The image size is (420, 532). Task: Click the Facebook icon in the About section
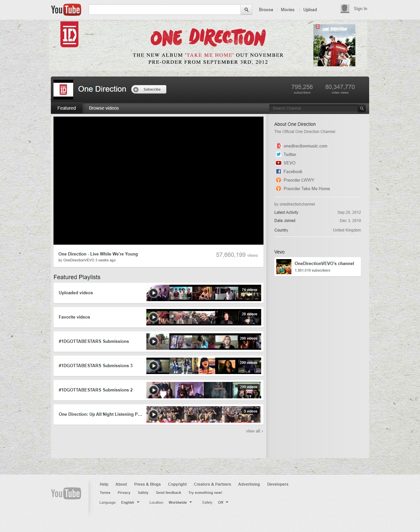[279, 171]
